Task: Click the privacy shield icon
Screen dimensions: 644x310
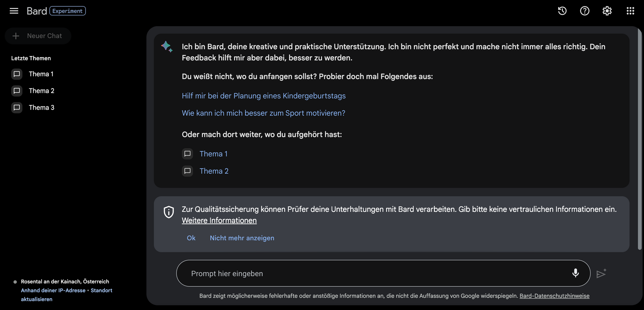Action: (169, 212)
